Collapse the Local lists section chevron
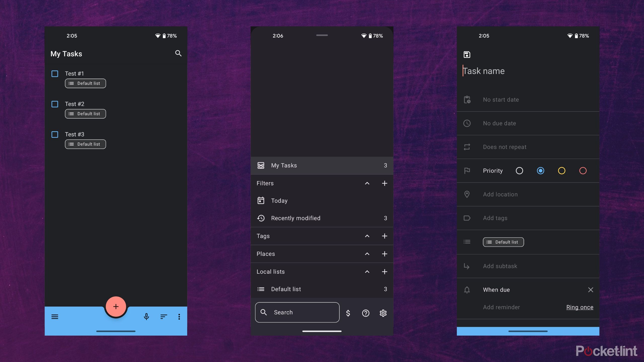Image resolution: width=644 pixels, height=362 pixels. (367, 271)
